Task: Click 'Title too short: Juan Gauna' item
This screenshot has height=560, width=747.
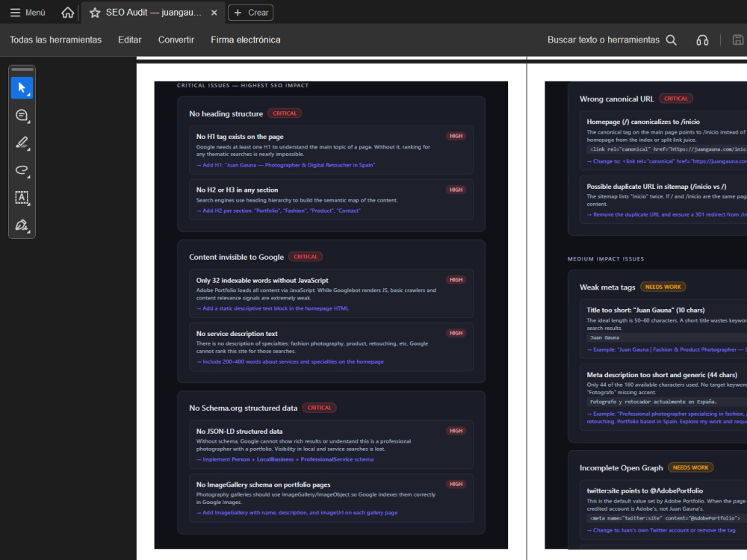Action: 645,310
